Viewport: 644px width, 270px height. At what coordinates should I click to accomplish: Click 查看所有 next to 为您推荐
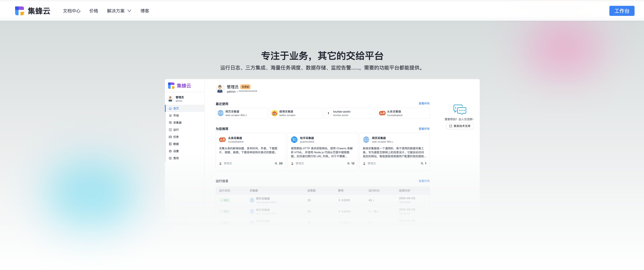click(x=424, y=129)
